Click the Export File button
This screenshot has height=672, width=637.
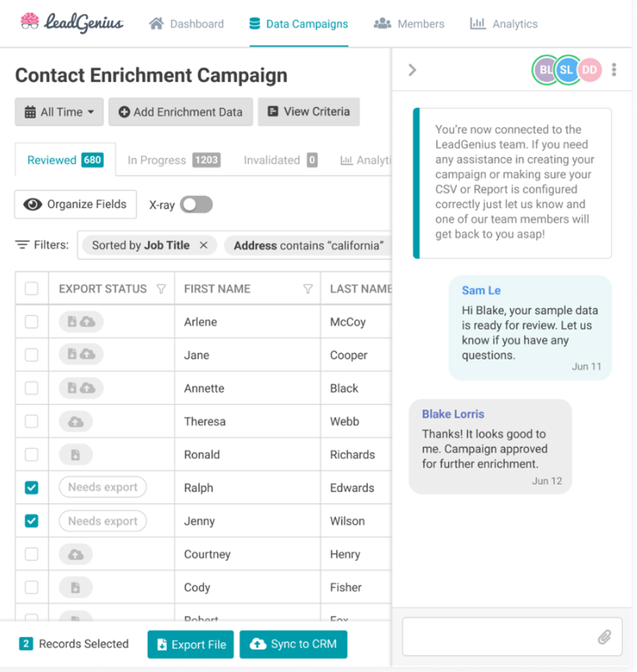[190, 644]
